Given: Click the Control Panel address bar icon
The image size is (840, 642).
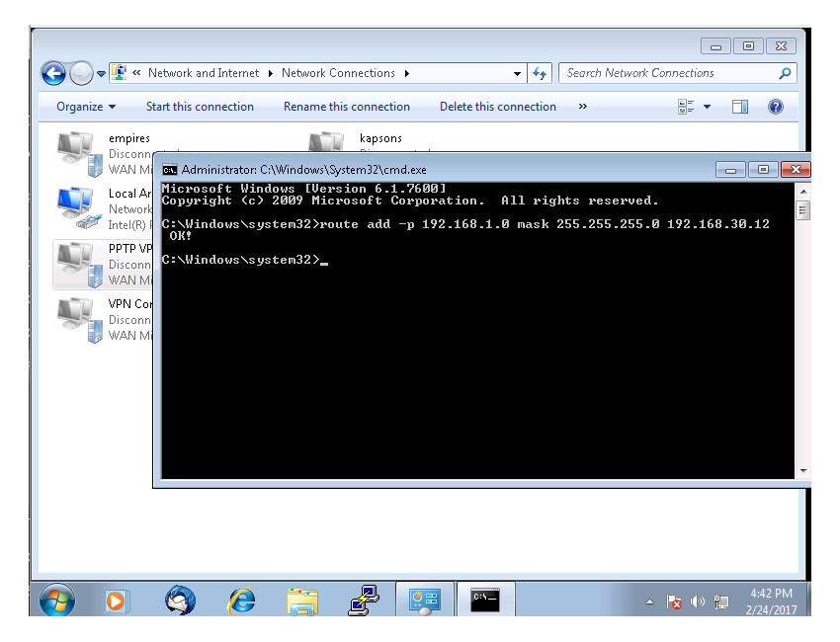Looking at the screenshot, I should [x=119, y=72].
